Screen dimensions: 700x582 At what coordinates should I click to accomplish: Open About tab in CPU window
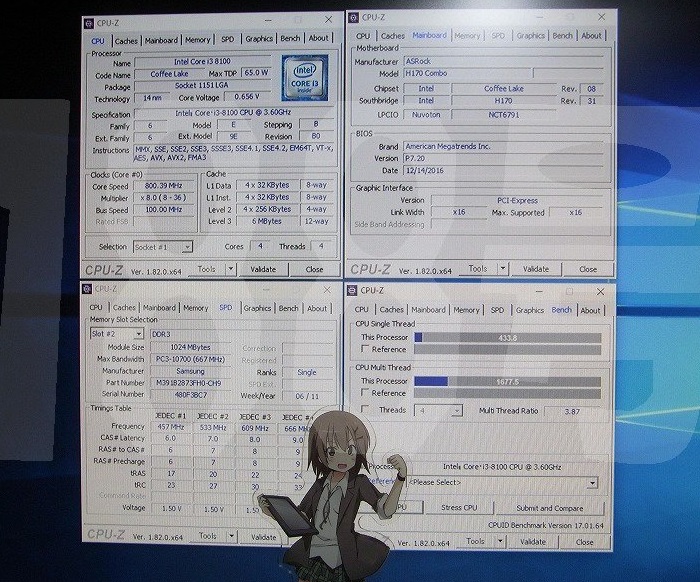tap(318, 38)
